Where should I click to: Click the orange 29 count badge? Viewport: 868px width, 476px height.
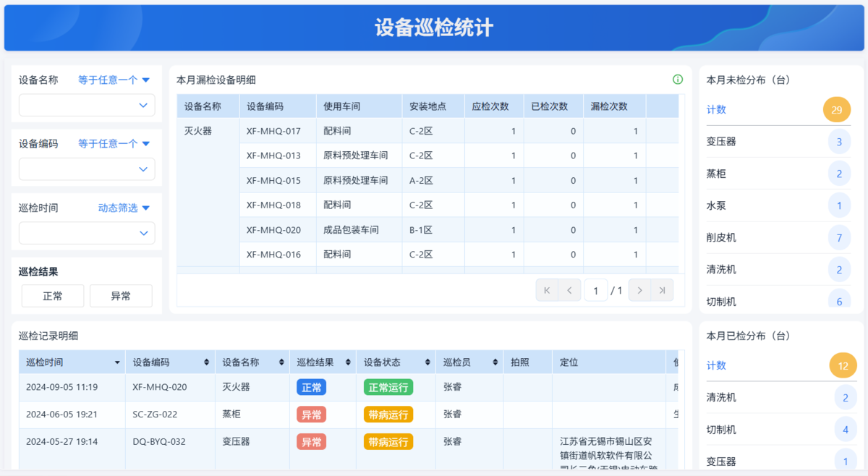836,110
